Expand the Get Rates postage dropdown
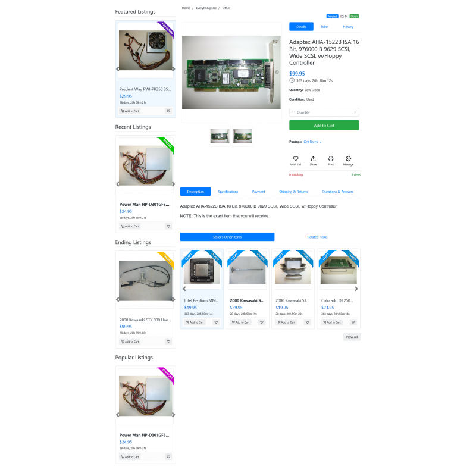This screenshot has height=476, width=476. 312,142
